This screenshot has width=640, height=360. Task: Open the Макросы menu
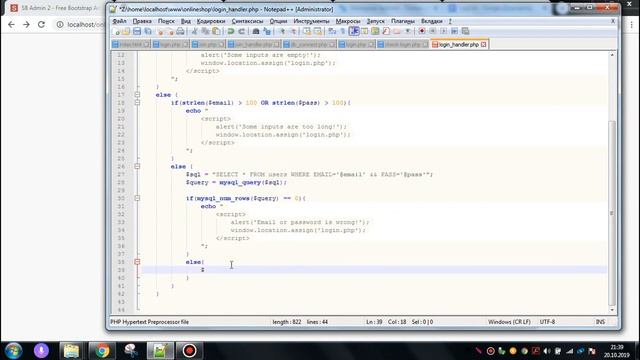coord(348,21)
